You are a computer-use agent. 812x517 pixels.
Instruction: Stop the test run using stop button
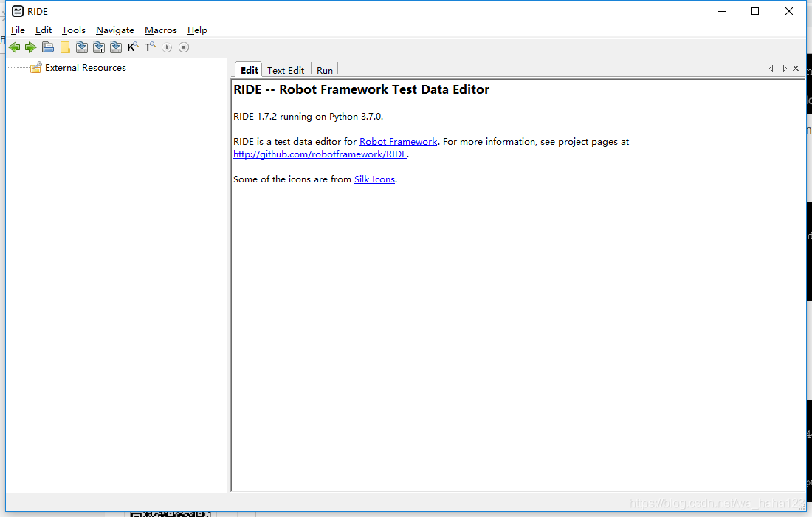184,48
